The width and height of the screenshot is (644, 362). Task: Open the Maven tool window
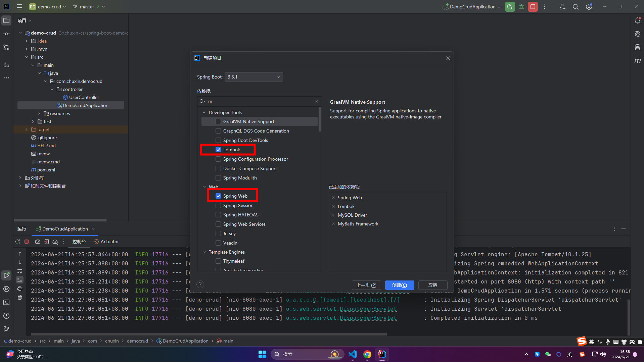coord(638,61)
